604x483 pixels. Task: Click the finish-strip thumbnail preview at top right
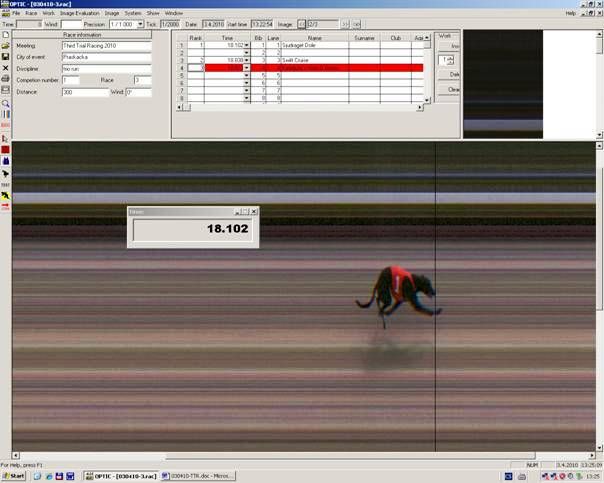point(503,84)
